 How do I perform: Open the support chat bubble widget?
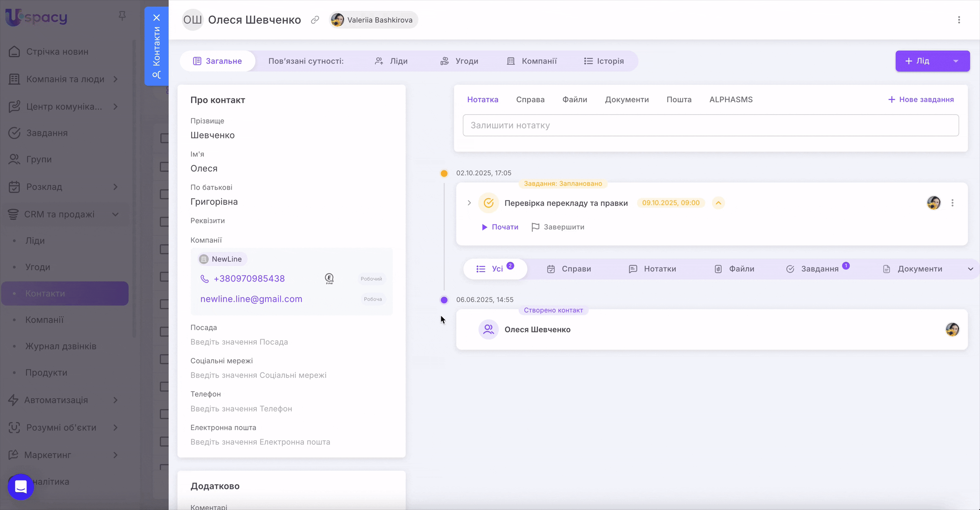tap(21, 487)
